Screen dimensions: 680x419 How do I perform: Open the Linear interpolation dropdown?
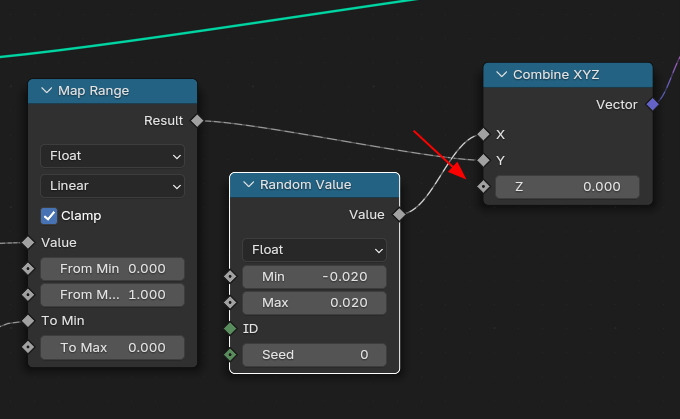[x=112, y=186]
